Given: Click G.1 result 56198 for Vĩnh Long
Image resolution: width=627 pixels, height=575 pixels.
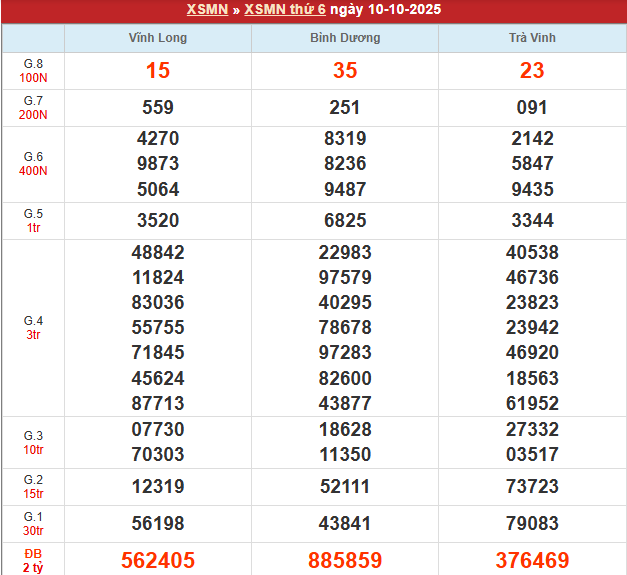Looking at the screenshot, I should pos(158,523).
